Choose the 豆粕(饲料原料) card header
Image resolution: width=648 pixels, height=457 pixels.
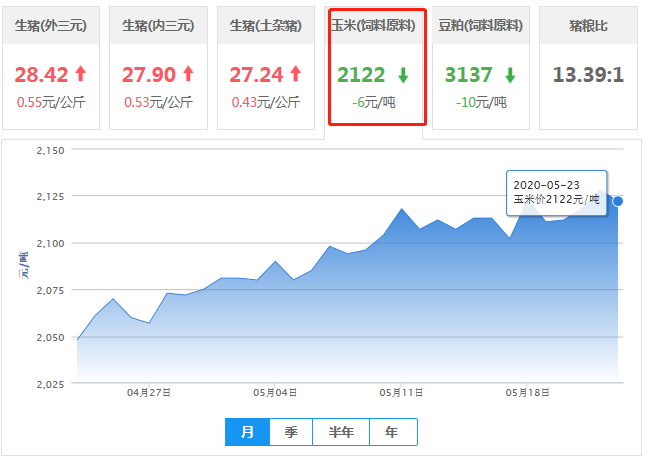(x=484, y=26)
